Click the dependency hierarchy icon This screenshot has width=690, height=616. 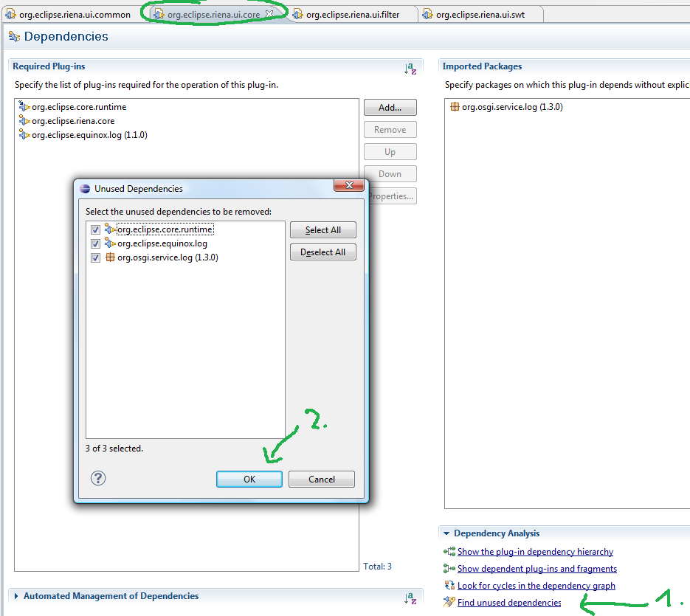(449, 552)
